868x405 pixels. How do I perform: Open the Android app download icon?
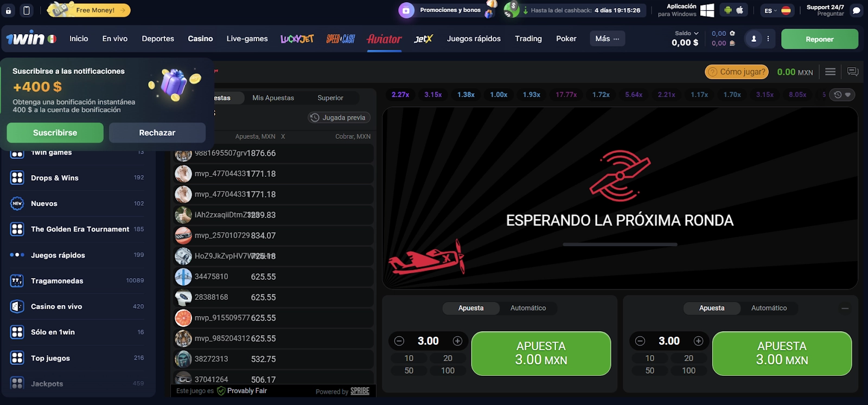(728, 10)
